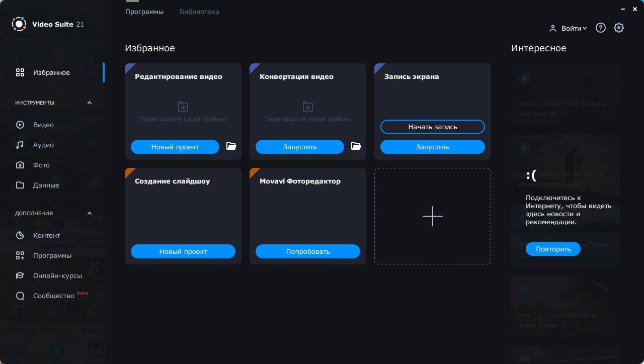Select the Фото camera icon
The image size is (644, 364).
tap(20, 165)
